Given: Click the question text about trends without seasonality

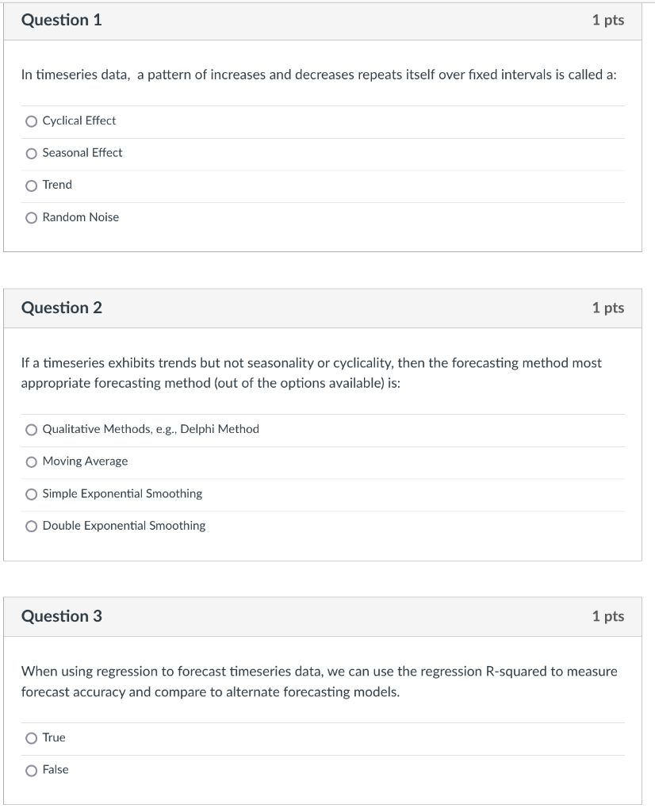Looking at the screenshot, I should coord(311,371).
